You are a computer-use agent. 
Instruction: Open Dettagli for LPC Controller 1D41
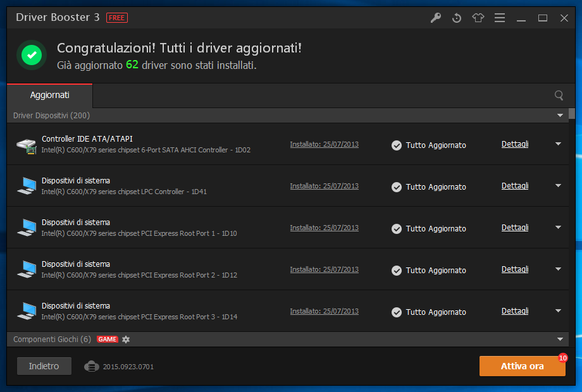point(515,185)
